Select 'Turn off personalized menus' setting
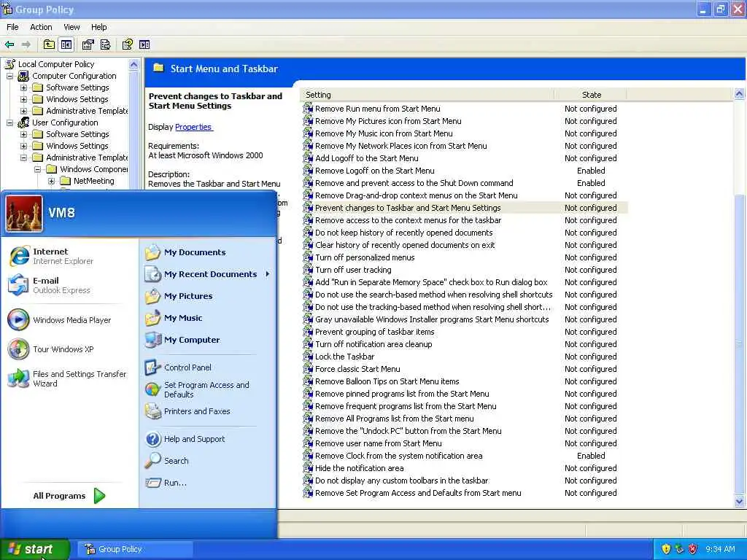Image resolution: width=747 pixels, height=560 pixels. pos(365,257)
